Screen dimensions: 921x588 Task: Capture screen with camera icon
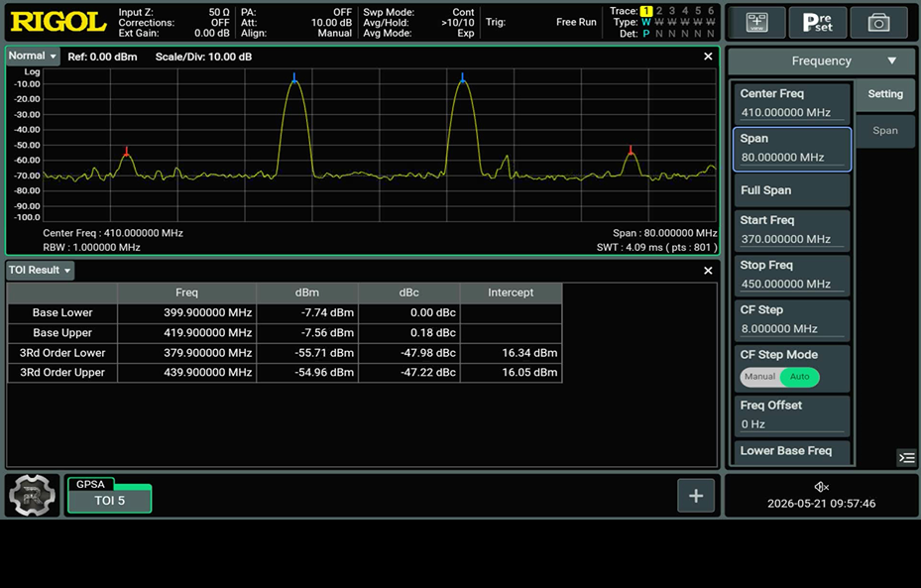click(x=878, y=23)
